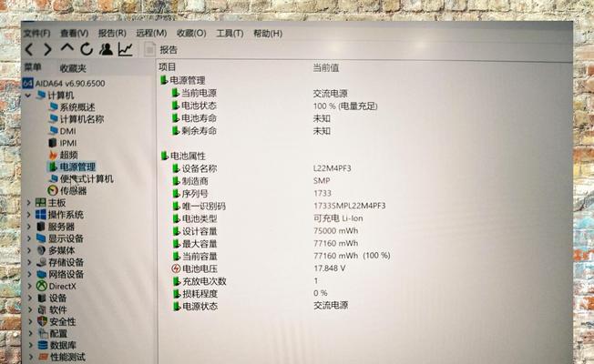Click the 当前值 column header
The image size is (594, 364).
pos(326,67)
